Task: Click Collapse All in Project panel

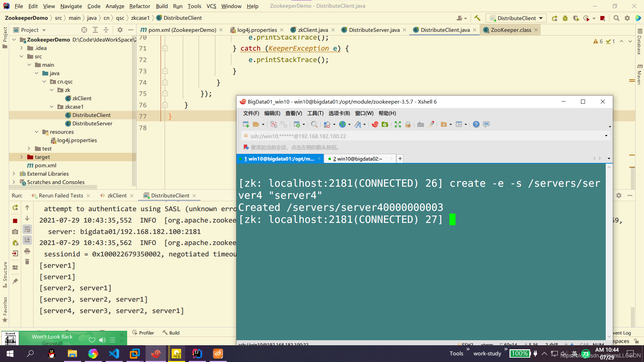Action: (x=106, y=30)
